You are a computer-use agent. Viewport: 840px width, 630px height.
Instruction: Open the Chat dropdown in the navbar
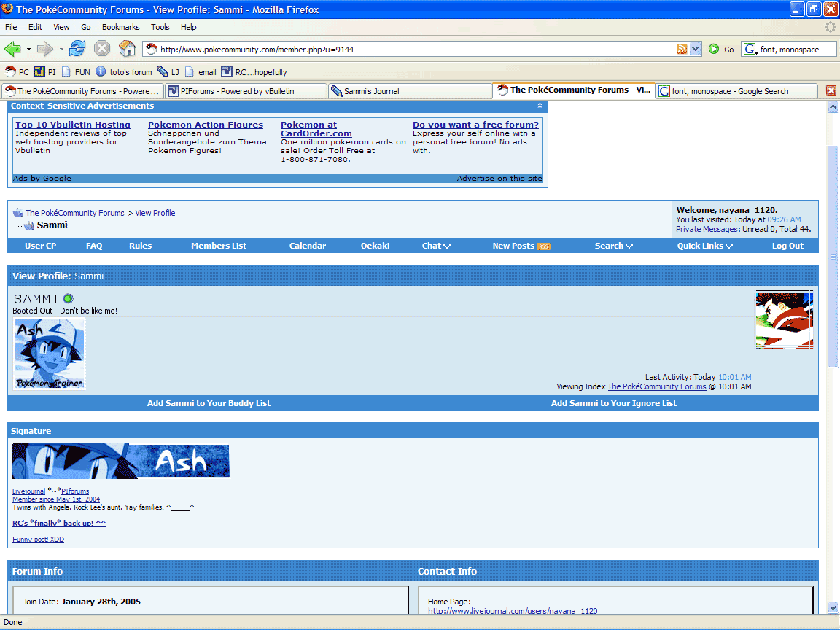436,246
